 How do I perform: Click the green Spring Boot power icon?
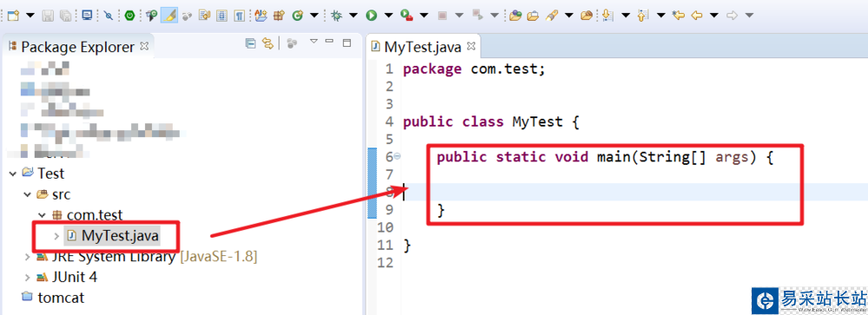point(129,16)
